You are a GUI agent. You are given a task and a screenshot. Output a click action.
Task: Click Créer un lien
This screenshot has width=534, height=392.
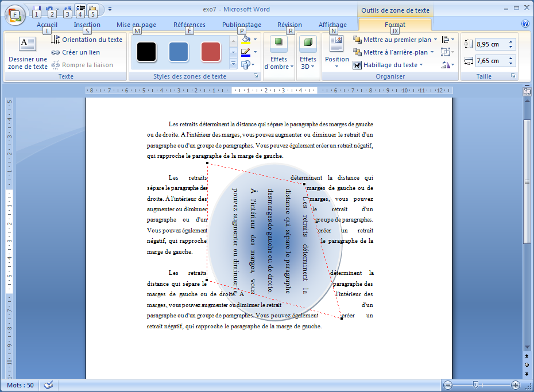[x=76, y=52]
